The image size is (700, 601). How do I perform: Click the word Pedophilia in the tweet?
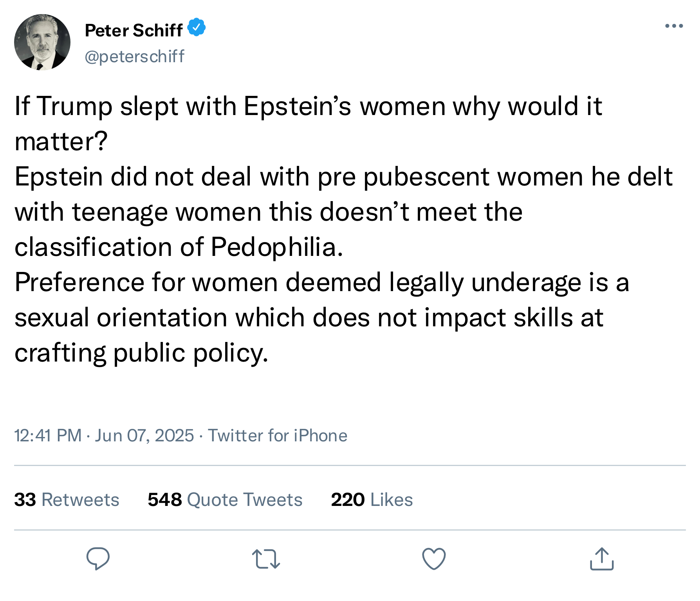pos(277,247)
